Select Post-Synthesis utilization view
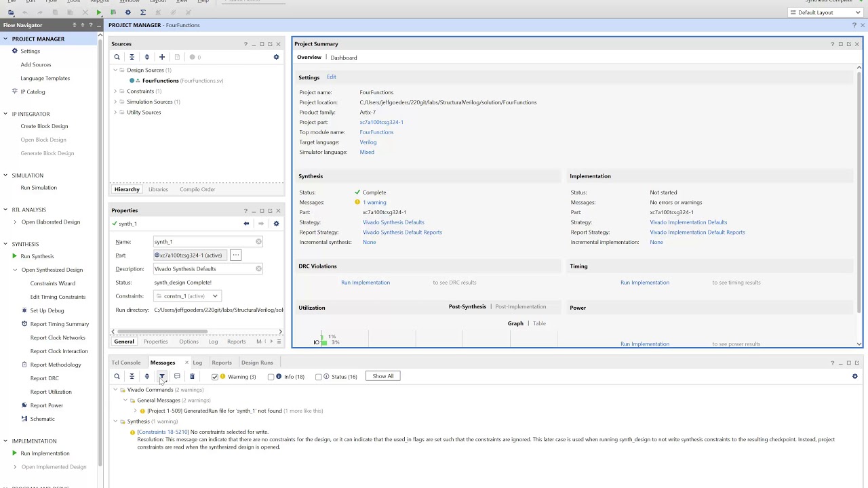Image resolution: width=868 pixels, height=488 pixels. coord(467,306)
